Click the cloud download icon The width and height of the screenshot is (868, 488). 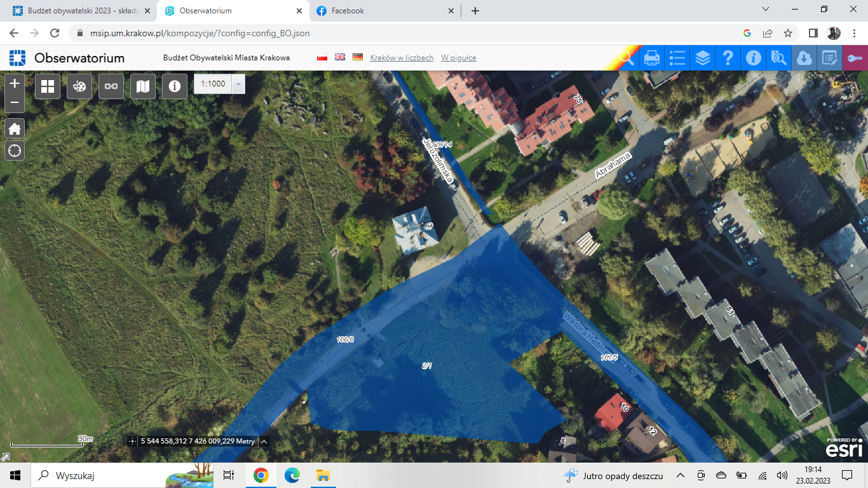tap(804, 58)
